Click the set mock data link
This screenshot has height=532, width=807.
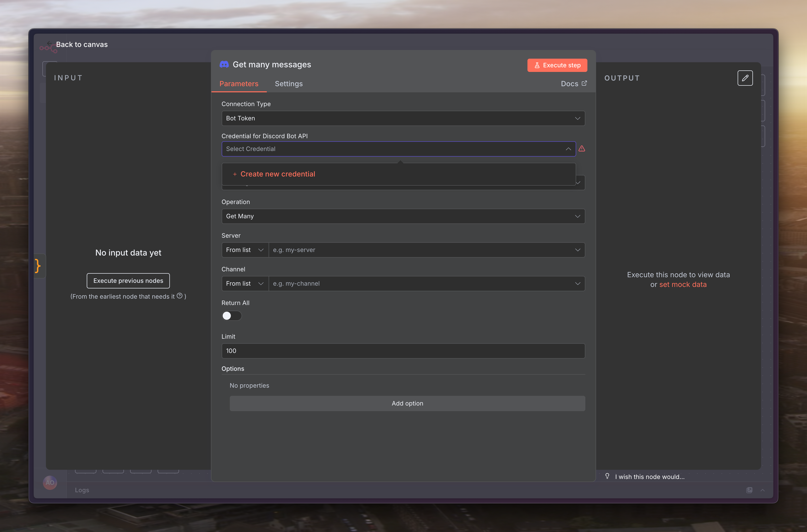(x=683, y=285)
